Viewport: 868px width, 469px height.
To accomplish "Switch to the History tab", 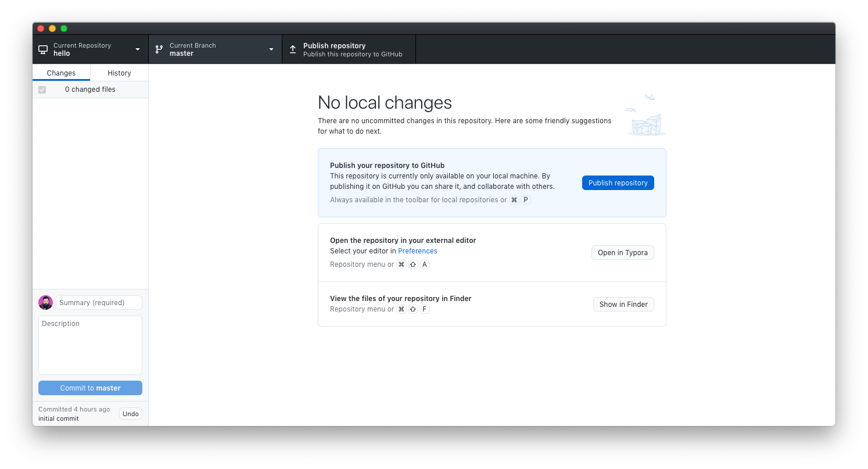I will pyautogui.click(x=119, y=73).
